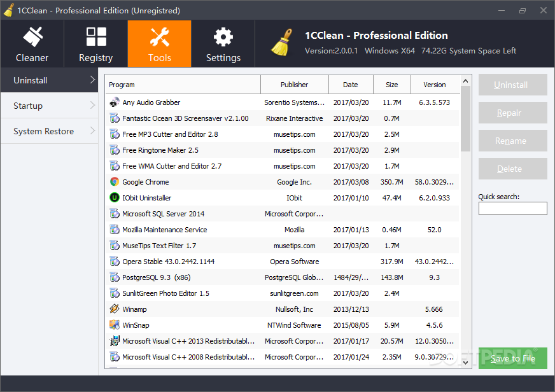Click the IObit Uninstaller icon
The width and height of the screenshot is (555, 392).
point(115,197)
